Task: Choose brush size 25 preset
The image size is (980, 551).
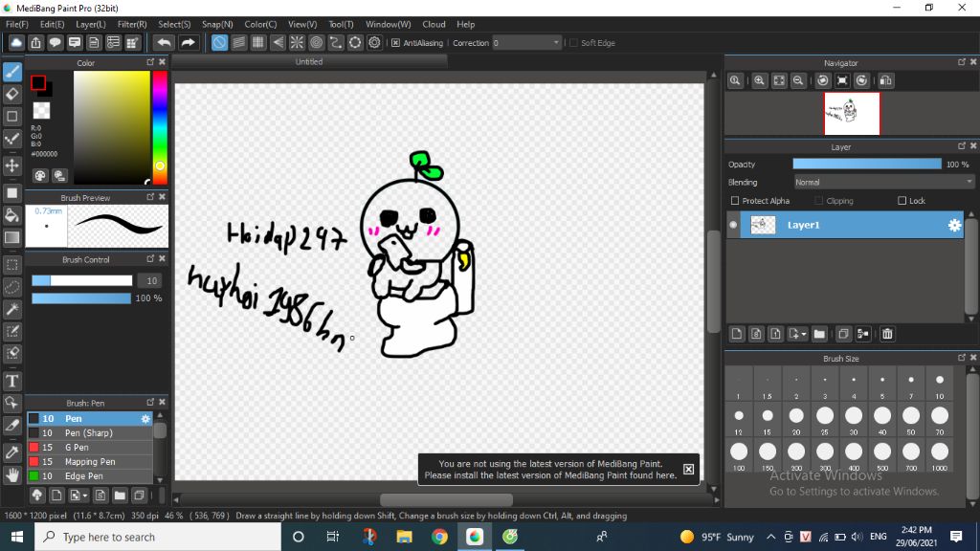Action: click(825, 419)
